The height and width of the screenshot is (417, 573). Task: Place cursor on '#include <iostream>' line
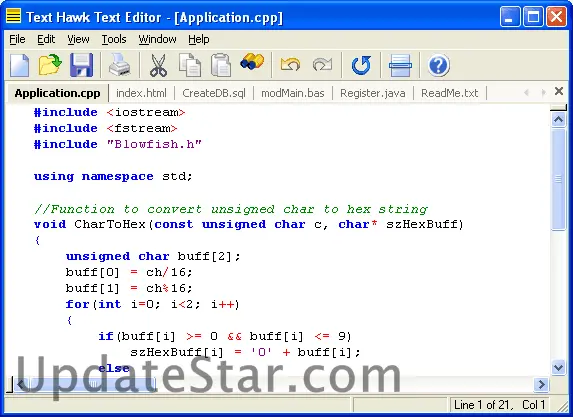tap(110, 113)
